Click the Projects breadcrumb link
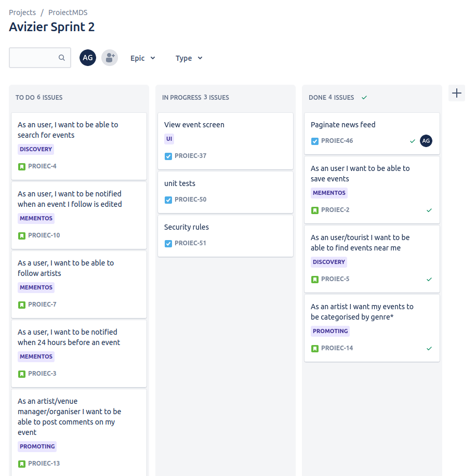The height and width of the screenshot is (476, 476). [22, 12]
